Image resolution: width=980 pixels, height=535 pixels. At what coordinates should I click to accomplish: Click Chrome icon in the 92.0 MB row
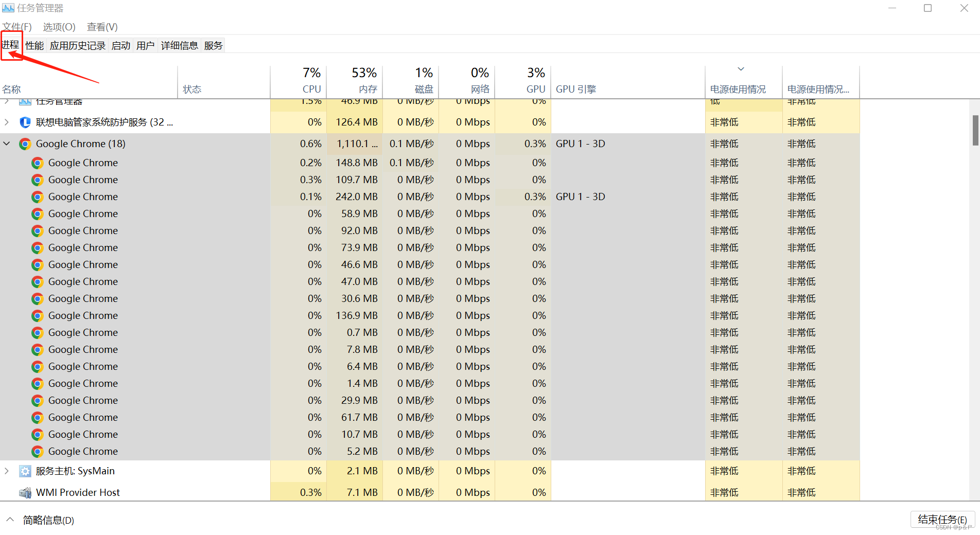coord(37,231)
